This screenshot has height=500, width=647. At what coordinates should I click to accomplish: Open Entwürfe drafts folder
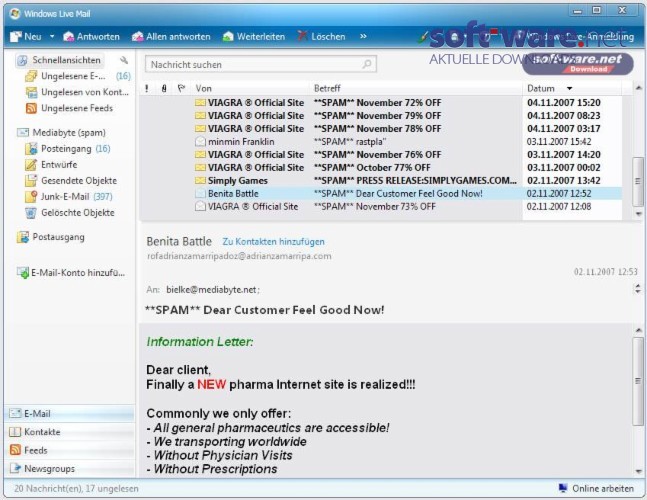(51, 165)
